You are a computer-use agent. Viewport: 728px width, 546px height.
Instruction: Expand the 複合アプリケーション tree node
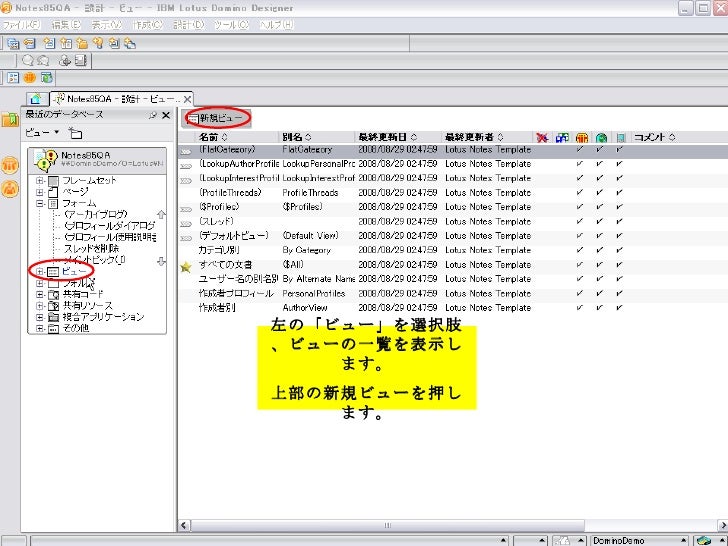click(x=40, y=317)
